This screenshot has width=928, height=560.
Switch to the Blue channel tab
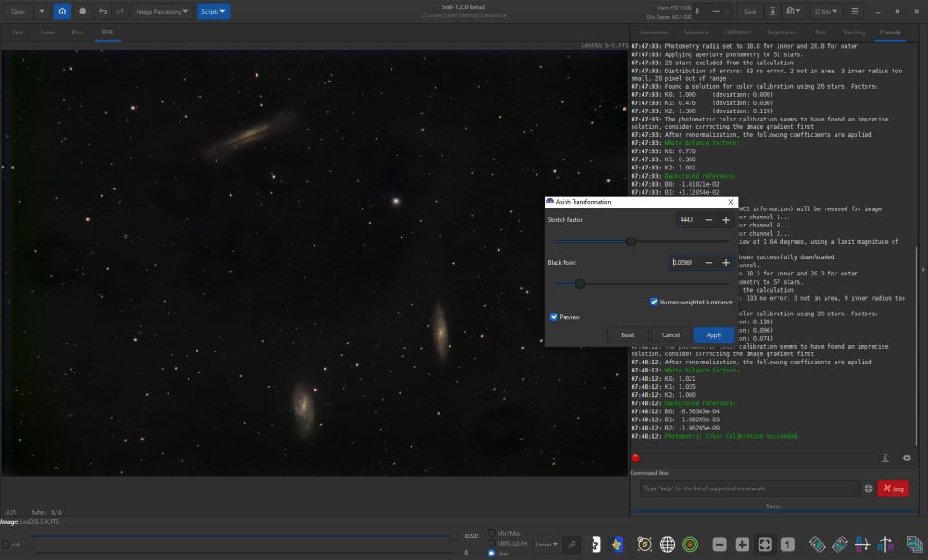pyautogui.click(x=78, y=33)
